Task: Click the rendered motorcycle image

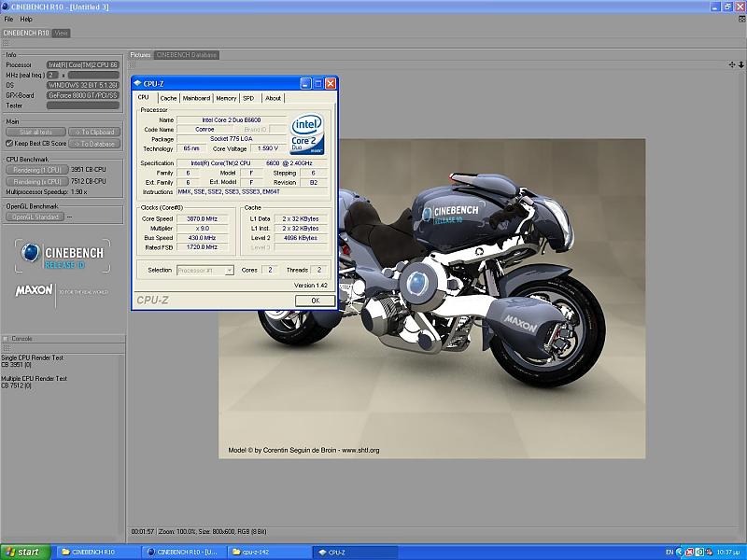Action: coord(432,299)
